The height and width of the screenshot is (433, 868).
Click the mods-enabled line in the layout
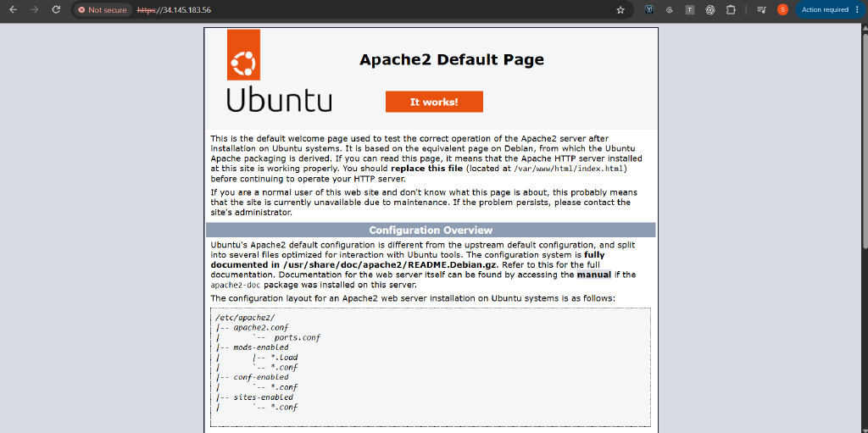point(261,347)
